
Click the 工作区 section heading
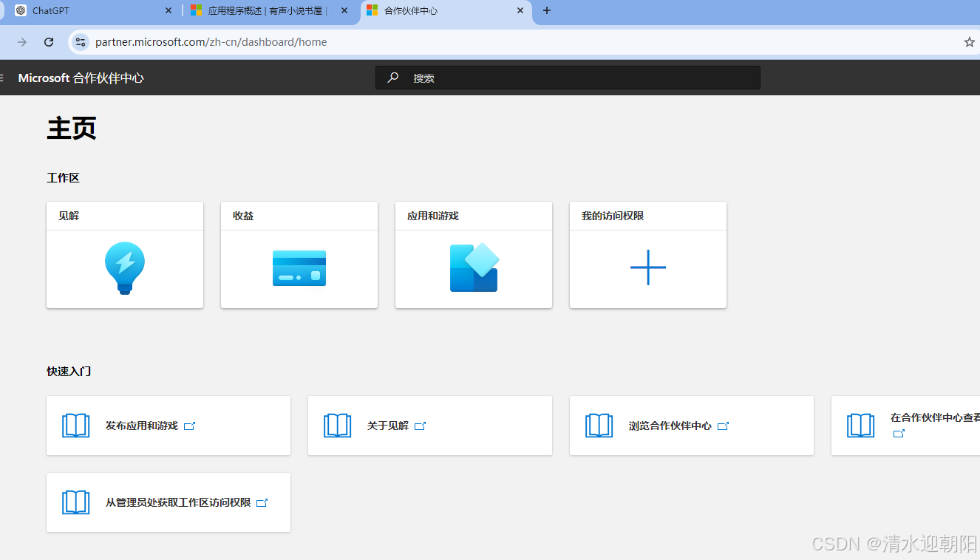[x=63, y=178]
